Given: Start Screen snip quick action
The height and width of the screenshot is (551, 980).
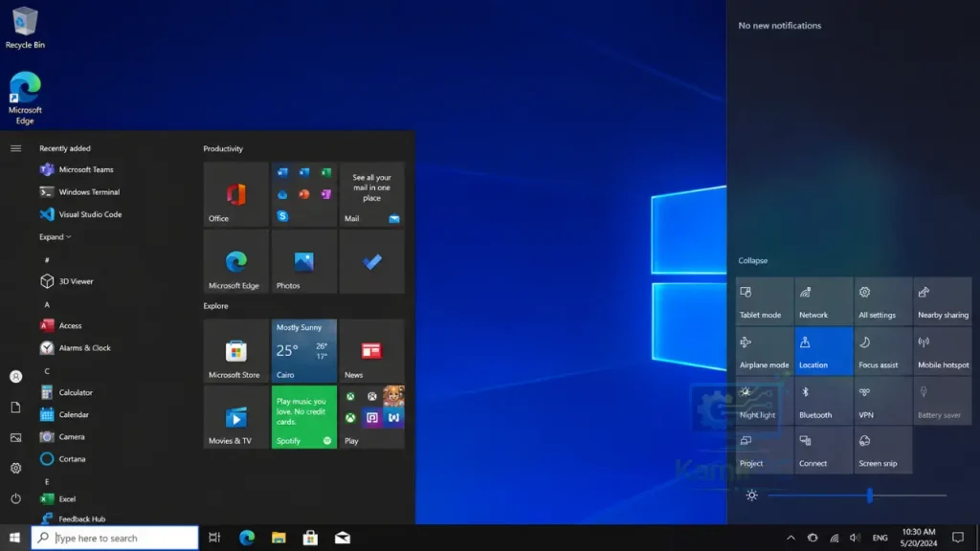Looking at the screenshot, I should (x=883, y=451).
